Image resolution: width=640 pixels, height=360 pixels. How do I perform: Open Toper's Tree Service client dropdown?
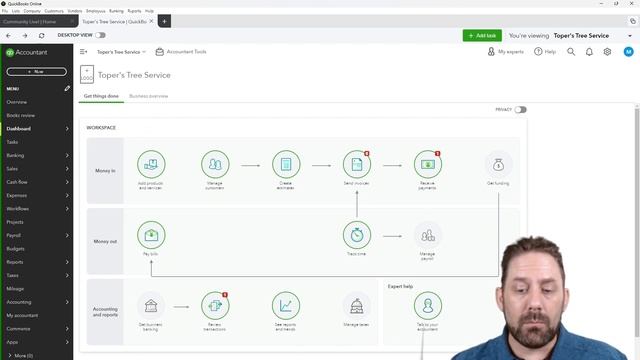point(121,52)
